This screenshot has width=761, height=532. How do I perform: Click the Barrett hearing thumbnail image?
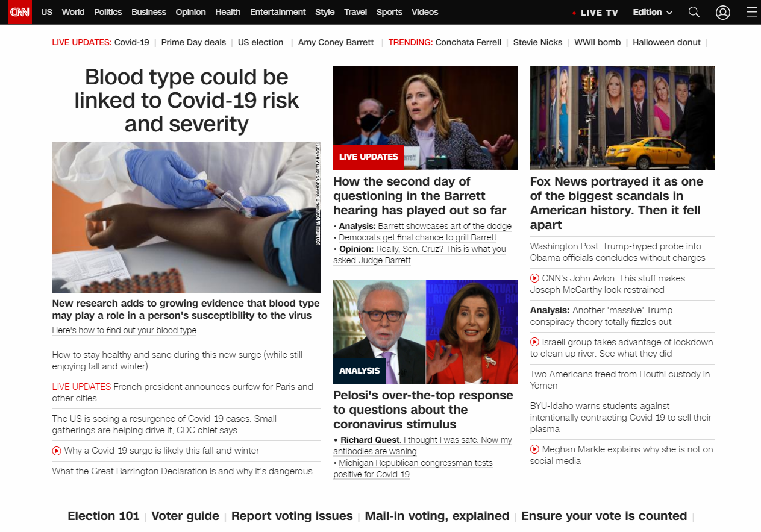tap(425, 117)
